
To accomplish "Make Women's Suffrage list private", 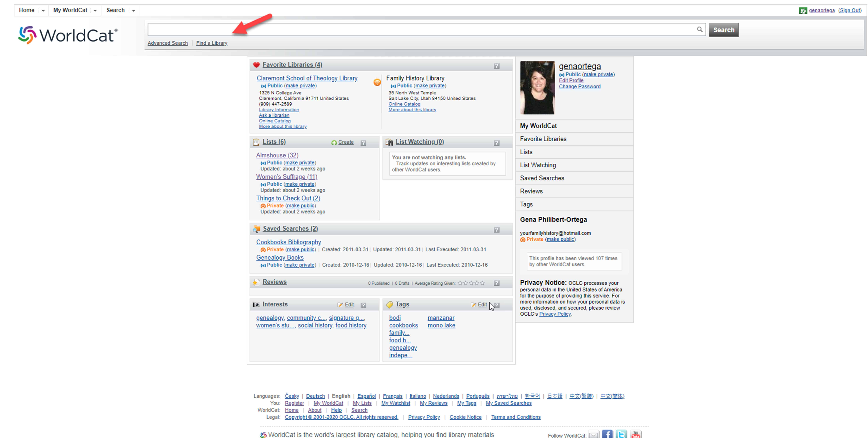I will pyautogui.click(x=300, y=184).
